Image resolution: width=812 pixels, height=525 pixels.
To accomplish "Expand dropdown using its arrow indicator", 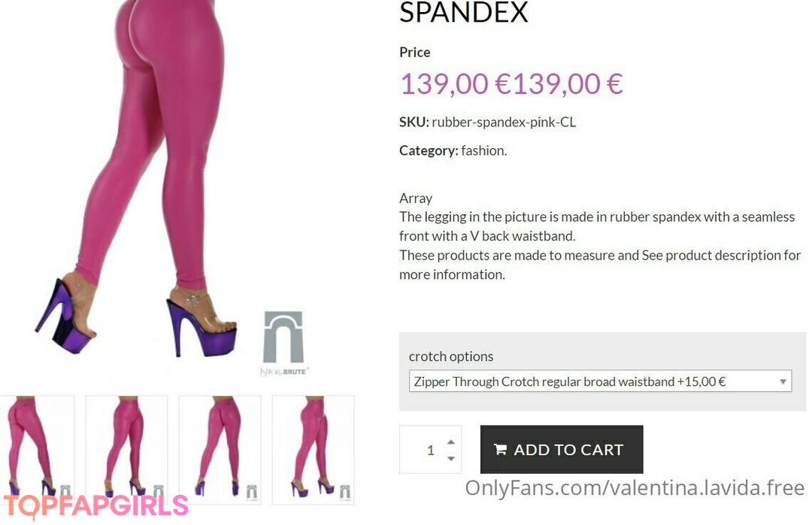I will (783, 382).
